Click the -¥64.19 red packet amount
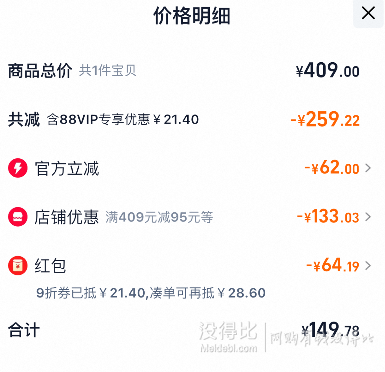Viewport: 385px width, 372px height. coord(333,265)
